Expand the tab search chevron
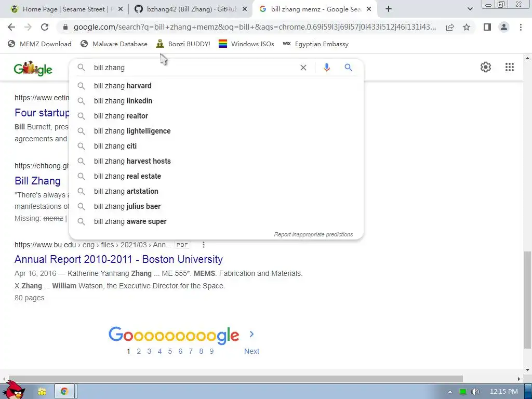The height and width of the screenshot is (399, 532). (470, 9)
